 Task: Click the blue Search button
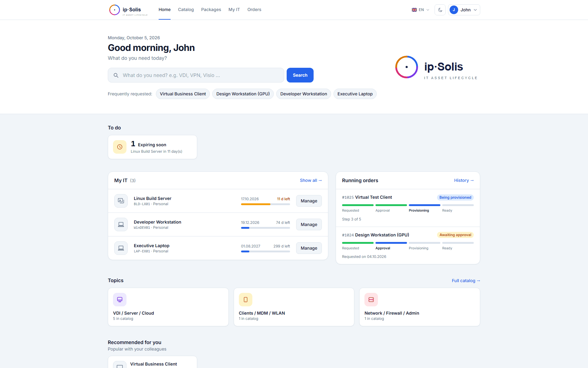(300, 75)
